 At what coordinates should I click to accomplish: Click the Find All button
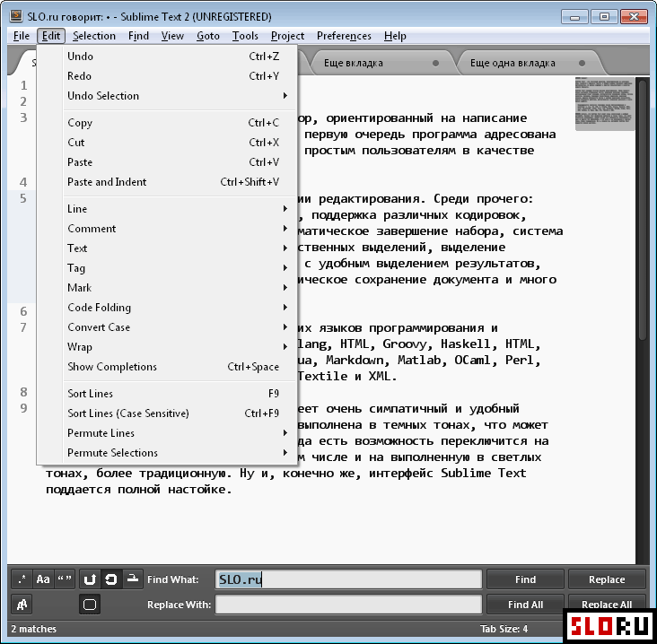[525, 605]
